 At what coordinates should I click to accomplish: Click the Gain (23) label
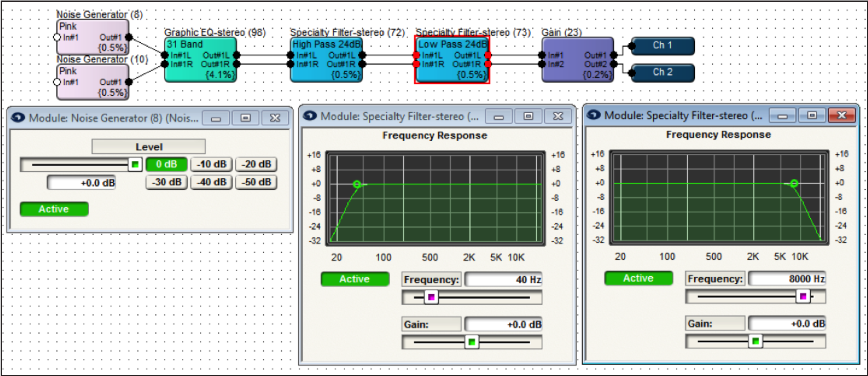point(562,33)
